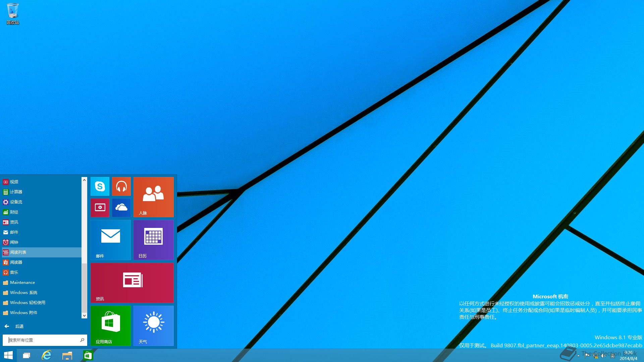Screen dimensions: 644x362
Task: Open the network status tray icon
Action: 595,356
